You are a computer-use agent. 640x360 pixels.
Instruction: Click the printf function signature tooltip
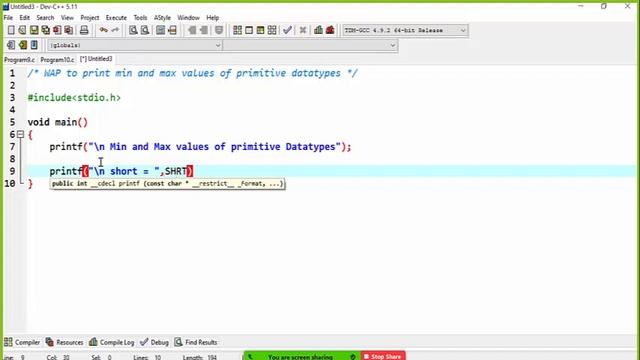tap(167, 184)
